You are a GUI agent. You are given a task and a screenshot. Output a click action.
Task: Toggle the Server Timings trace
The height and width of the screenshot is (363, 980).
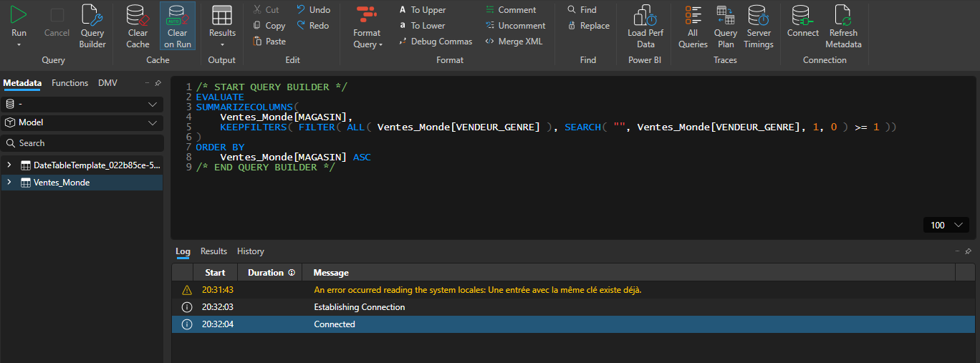point(759,26)
